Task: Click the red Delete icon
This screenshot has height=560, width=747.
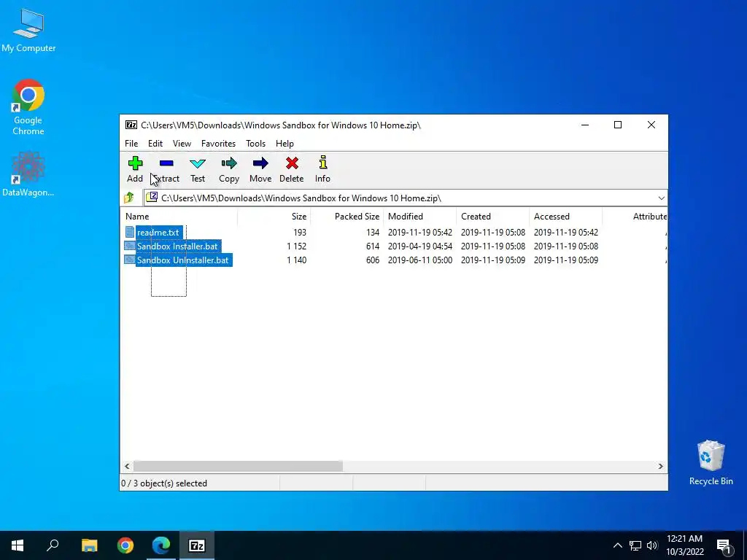Action: point(292,163)
